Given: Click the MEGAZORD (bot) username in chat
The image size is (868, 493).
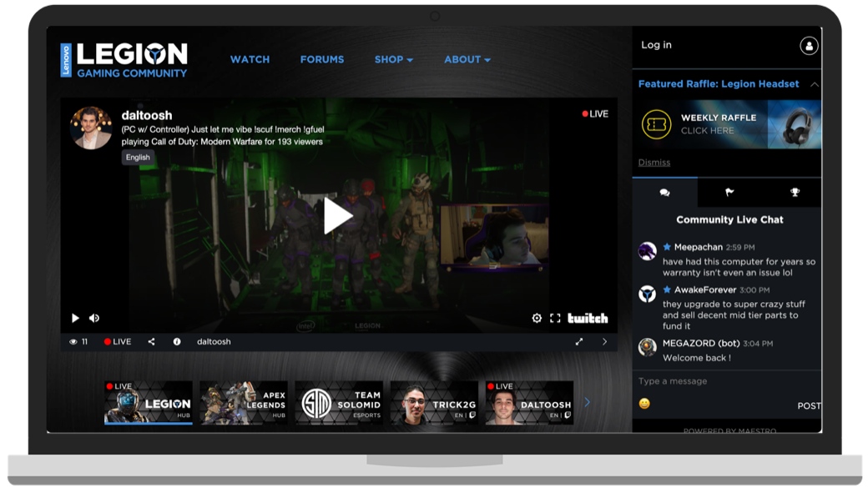Looking at the screenshot, I should click(x=701, y=344).
